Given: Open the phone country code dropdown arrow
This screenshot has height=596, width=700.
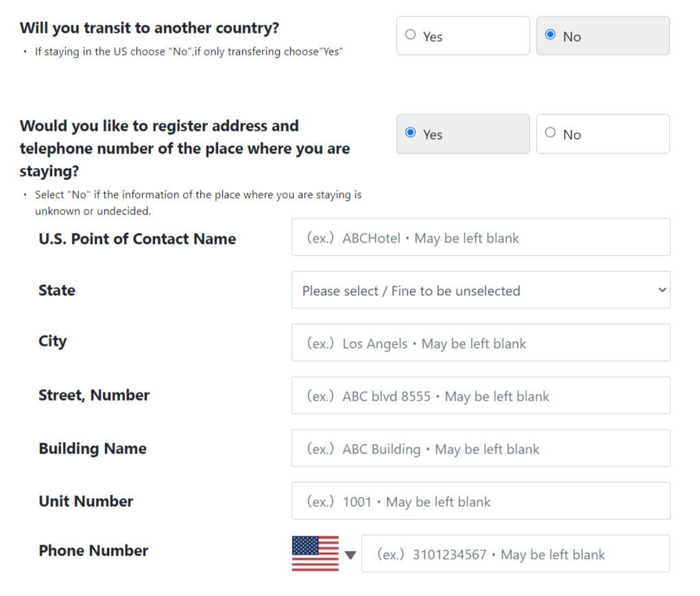Looking at the screenshot, I should (350, 555).
